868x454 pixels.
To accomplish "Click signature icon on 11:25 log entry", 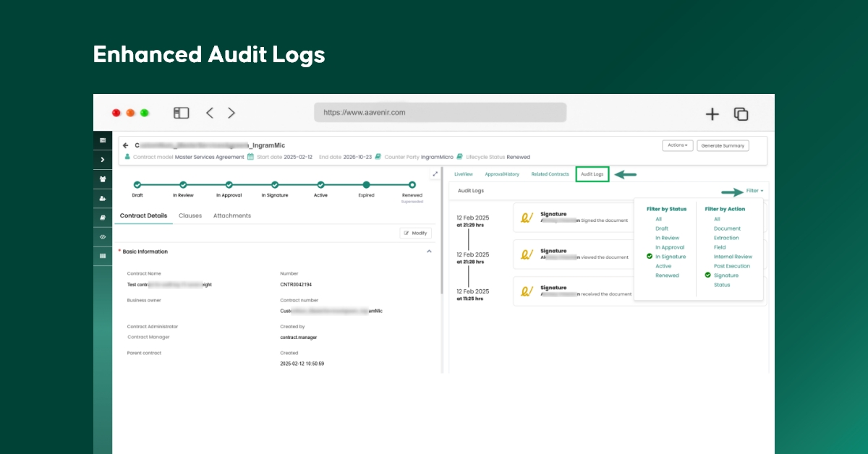I will (x=527, y=291).
